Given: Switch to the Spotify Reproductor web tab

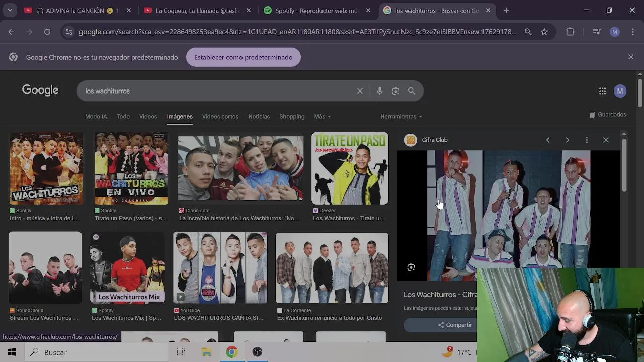Looking at the screenshot, I should (x=317, y=10).
